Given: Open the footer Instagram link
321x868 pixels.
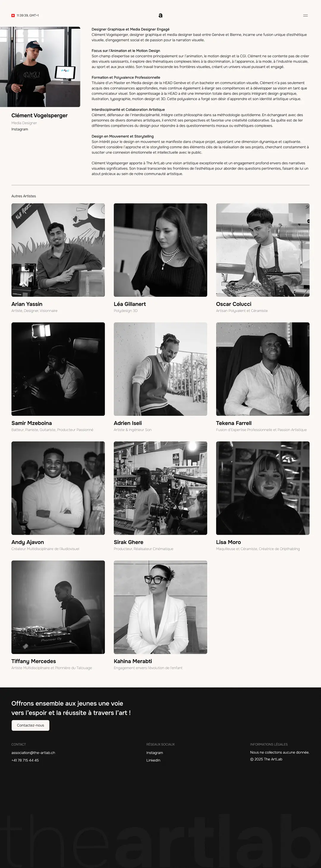Looking at the screenshot, I should (155, 752).
